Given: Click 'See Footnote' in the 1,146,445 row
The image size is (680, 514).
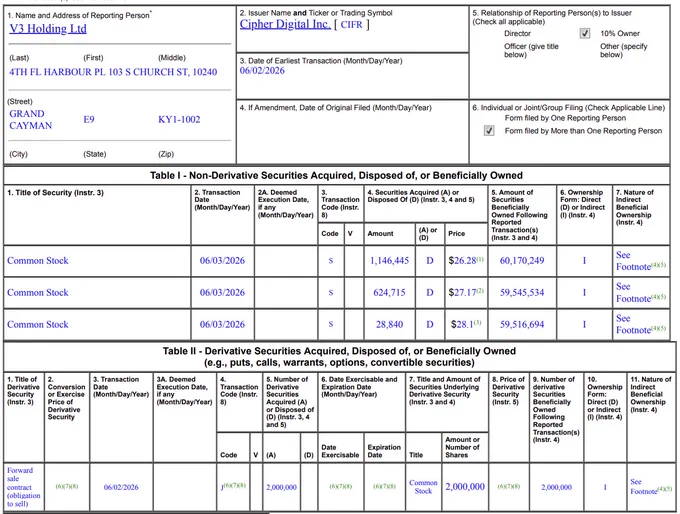Looking at the screenshot, I should (x=634, y=261).
